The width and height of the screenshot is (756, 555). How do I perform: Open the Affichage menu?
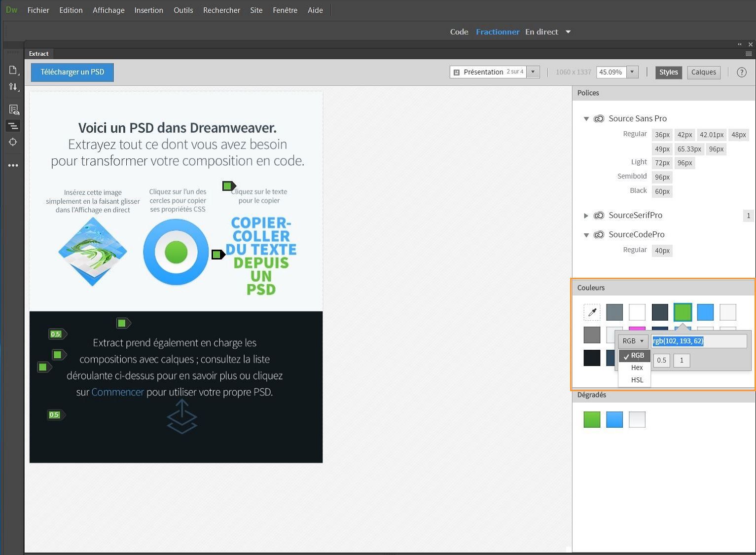coord(108,10)
